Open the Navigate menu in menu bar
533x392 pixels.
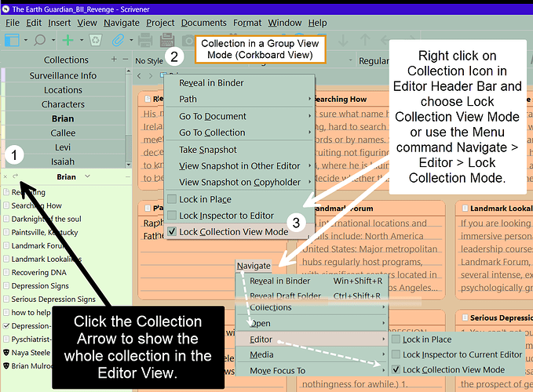122,23
